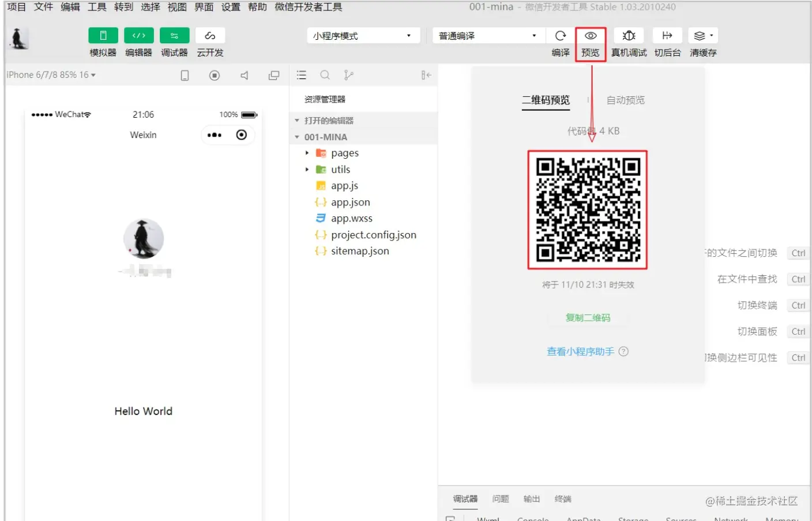Click the user avatar in the simulator page
812x521 pixels.
[144, 238]
